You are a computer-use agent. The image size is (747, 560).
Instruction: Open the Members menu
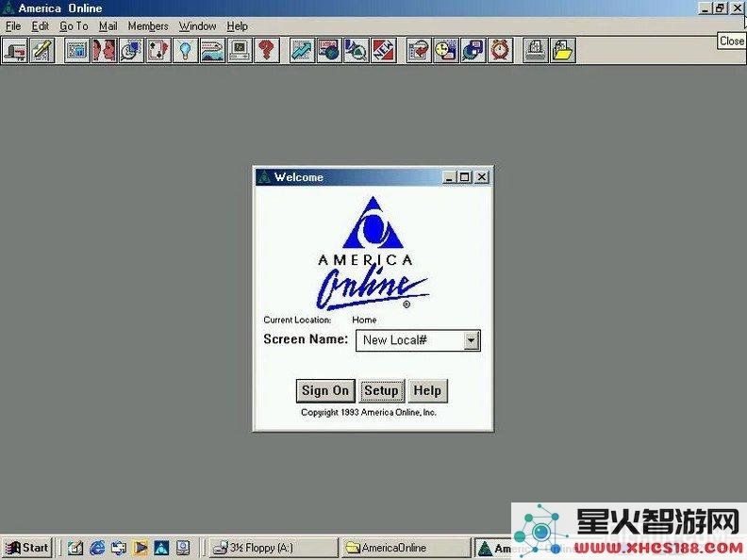pos(148,26)
